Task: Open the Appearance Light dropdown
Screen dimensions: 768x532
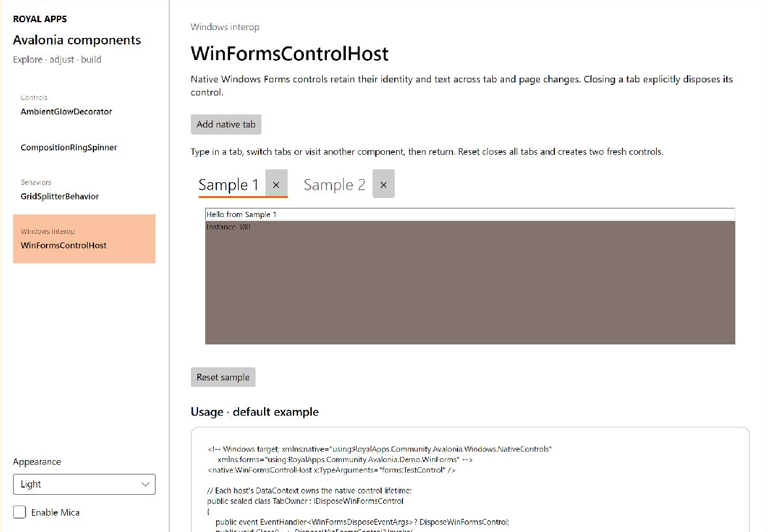Action: [84, 484]
